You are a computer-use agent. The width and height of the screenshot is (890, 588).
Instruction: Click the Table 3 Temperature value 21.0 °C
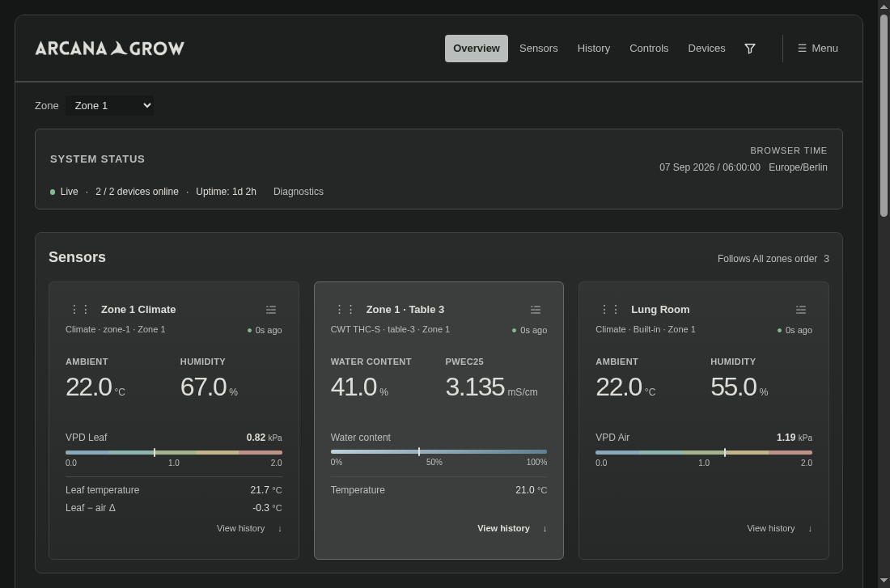coord(532,490)
